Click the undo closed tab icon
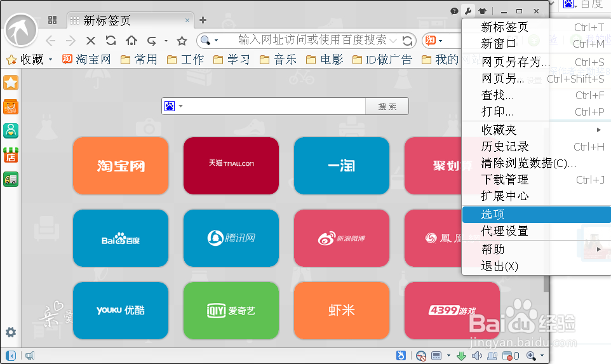Image resolution: width=611 pixels, height=364 pixels. (x=152, y=40)
